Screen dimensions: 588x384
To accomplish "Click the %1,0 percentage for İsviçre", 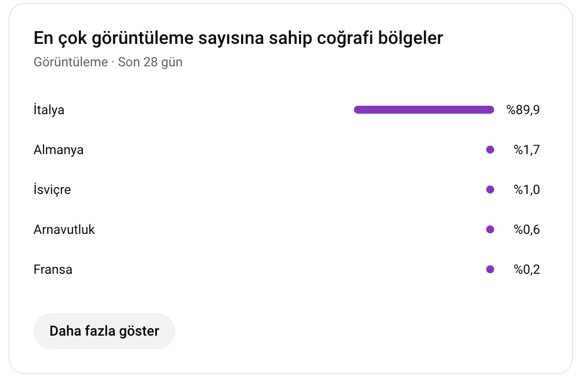I will 527,190.
